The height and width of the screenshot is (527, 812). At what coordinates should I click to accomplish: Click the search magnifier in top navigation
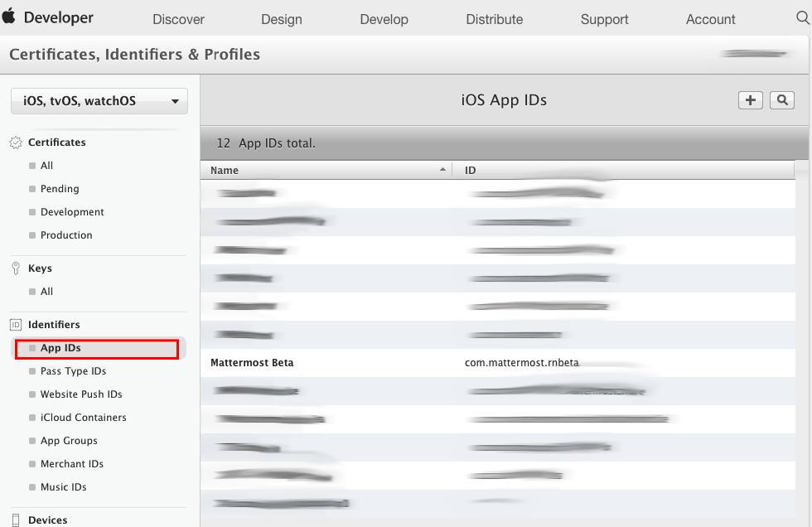(x=802, y=18)
